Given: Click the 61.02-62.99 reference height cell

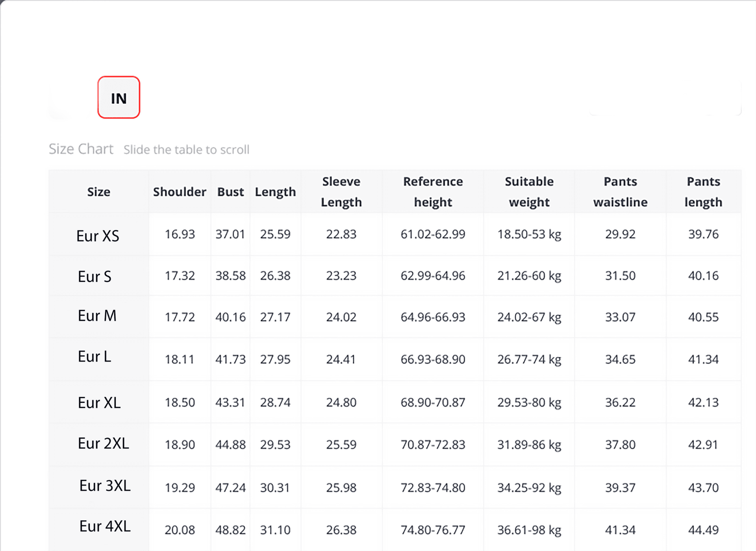Looking at the screenshot, I should click(x=433, y=234).
